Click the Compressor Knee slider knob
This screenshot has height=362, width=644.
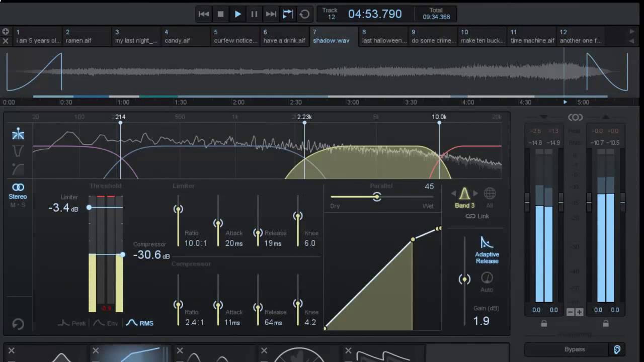(298, 303)
